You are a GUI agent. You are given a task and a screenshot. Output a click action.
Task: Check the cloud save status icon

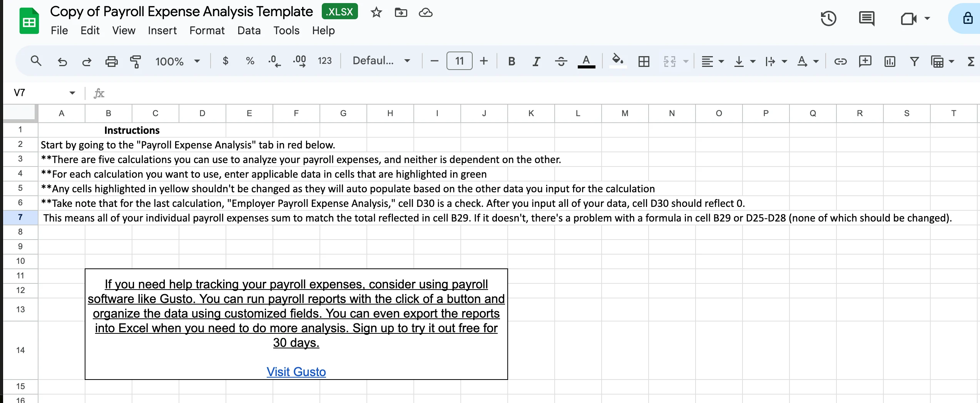point(425,13)
